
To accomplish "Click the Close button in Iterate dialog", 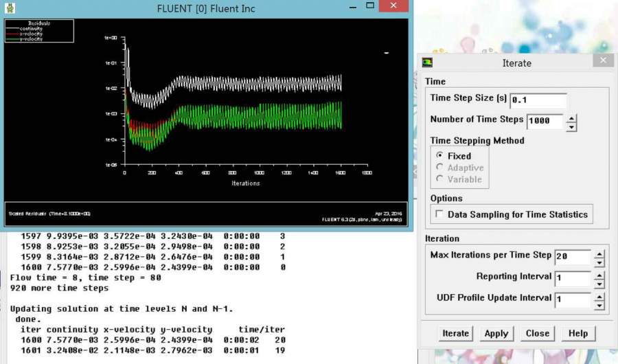I will tap(537, 333).
